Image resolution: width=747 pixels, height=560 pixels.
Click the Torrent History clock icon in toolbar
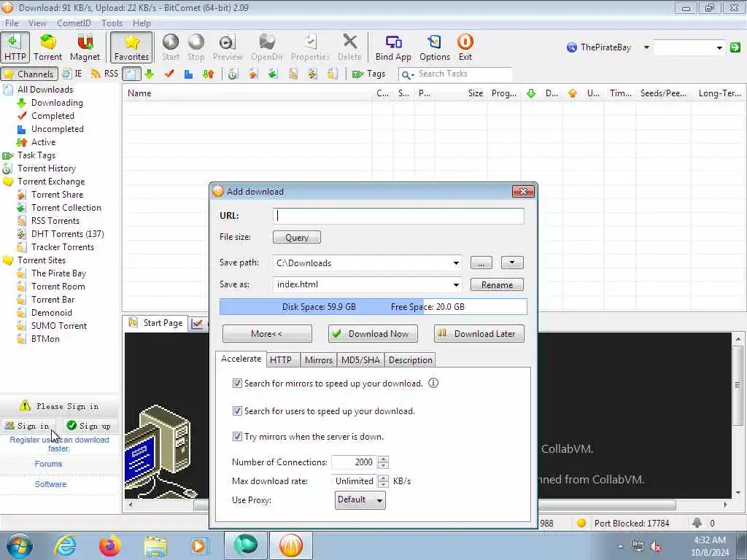[233, 74]
